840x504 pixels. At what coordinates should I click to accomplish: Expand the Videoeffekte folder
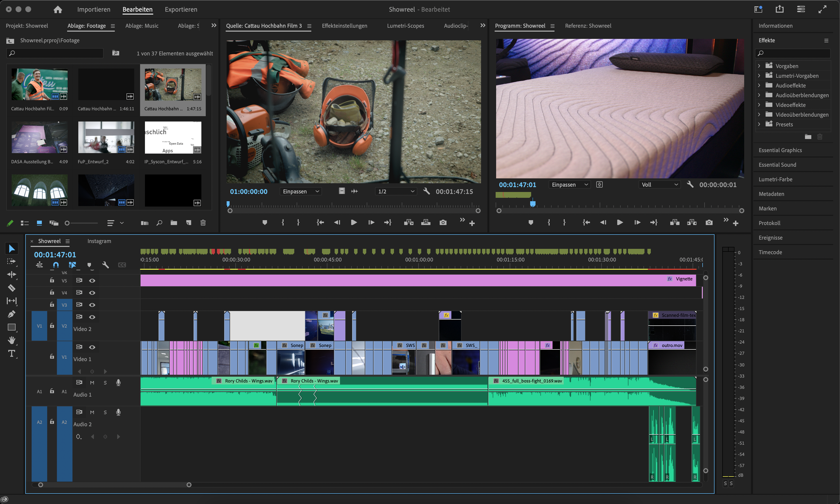click(759, 105)
